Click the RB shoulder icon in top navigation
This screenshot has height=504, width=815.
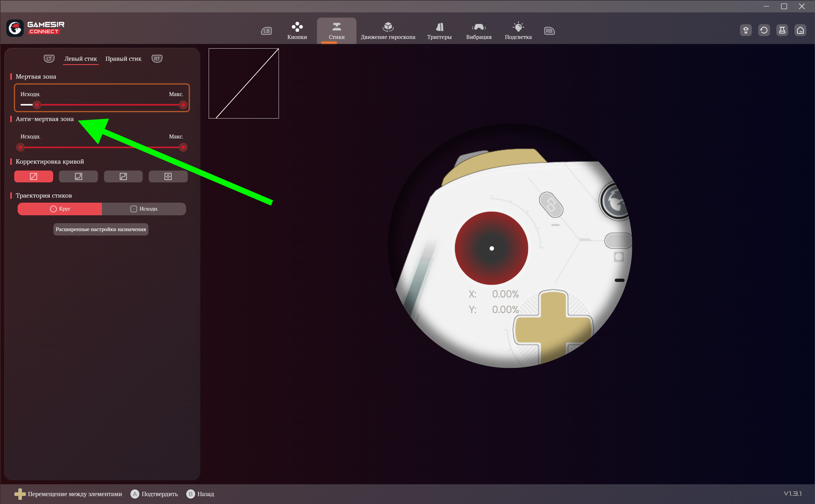[x=549, y=31]
